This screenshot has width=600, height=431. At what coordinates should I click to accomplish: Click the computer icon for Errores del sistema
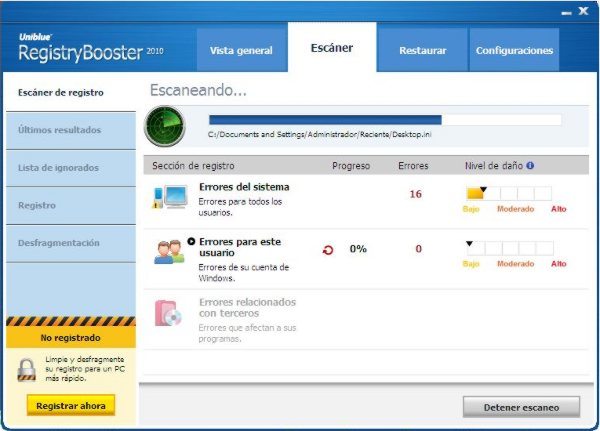(171, 196)
